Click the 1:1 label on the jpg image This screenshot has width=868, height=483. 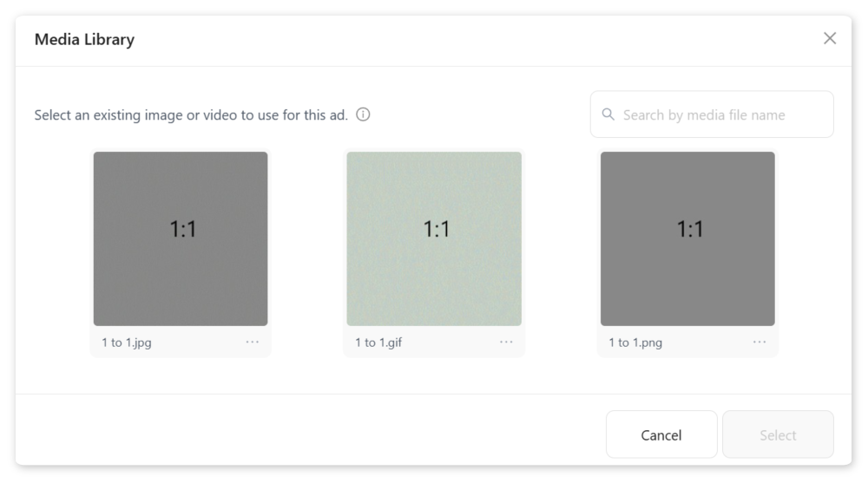(x=182, y=229)
